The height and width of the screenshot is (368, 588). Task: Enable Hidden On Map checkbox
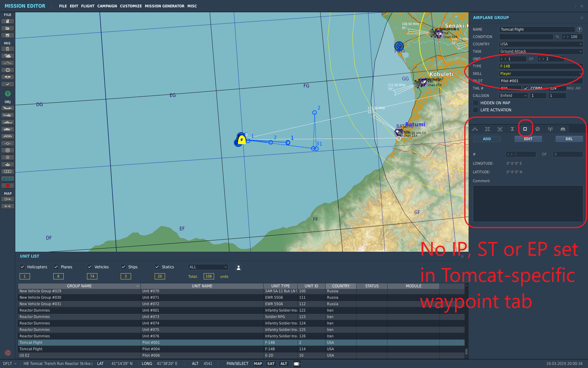tap(476, 103)
